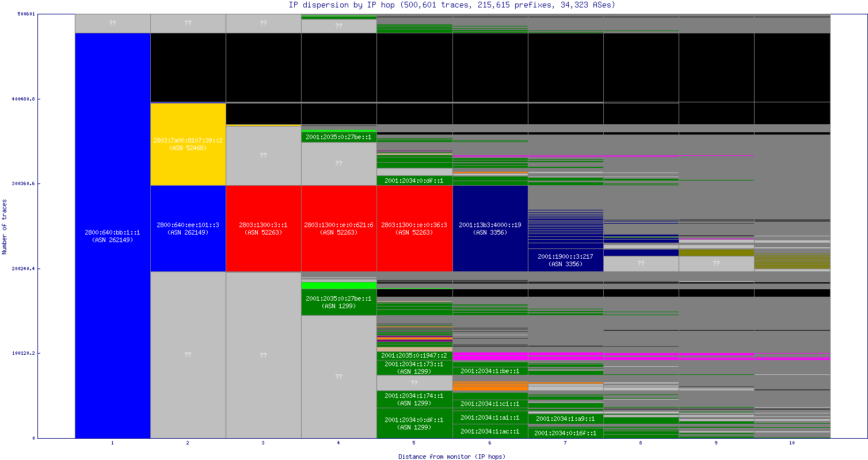Click the large '??' block at bottom of hop 3
868x460 pixels.
tap(264, 355)
